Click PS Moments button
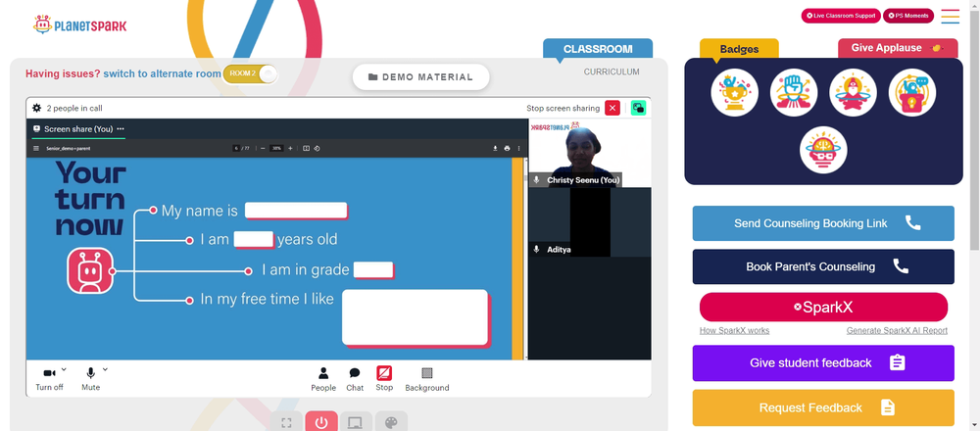 (x=908, y=16)
